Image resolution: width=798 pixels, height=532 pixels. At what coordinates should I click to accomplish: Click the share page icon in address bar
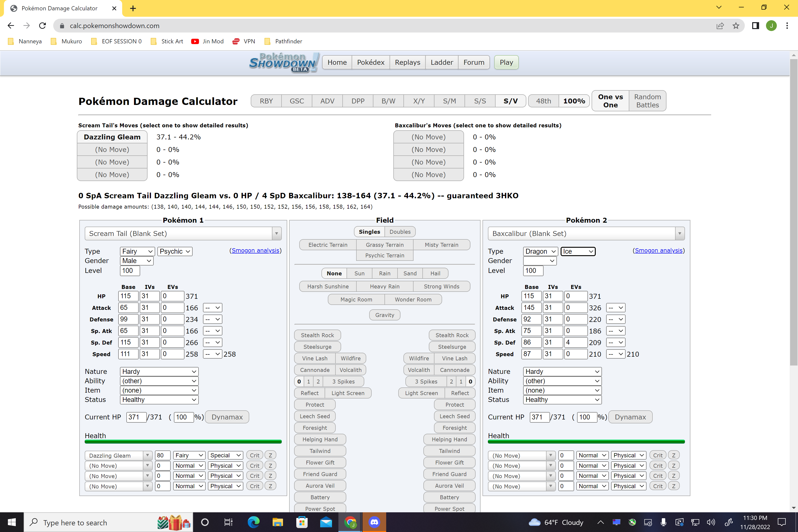(720, 26)
